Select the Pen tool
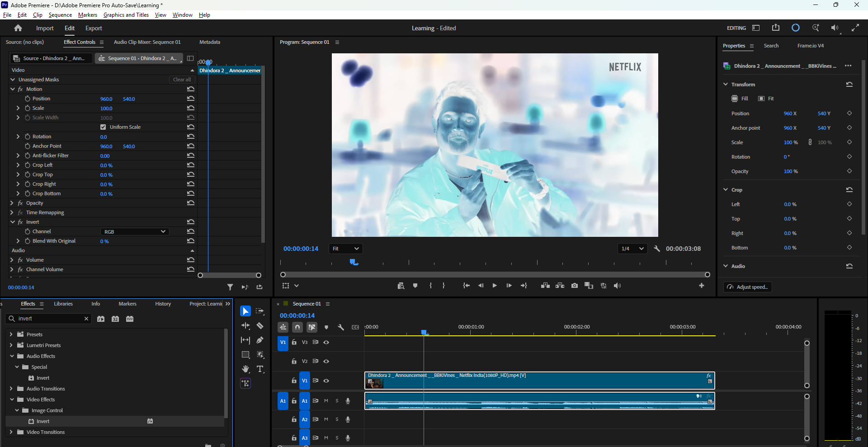 (260, 340)
